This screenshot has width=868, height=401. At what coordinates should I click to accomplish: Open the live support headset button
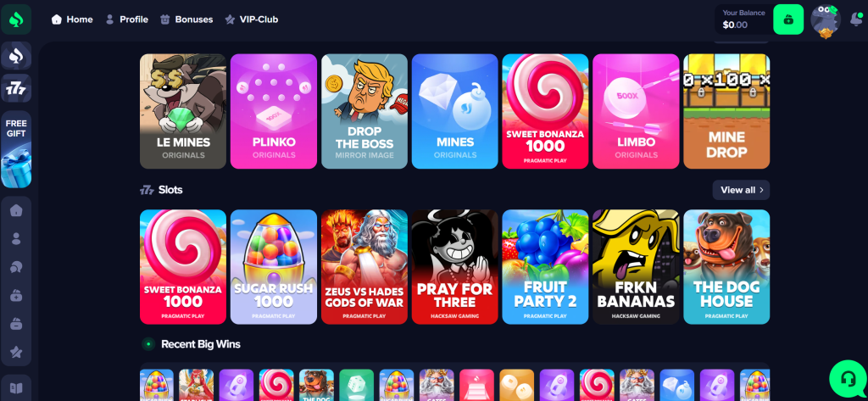tap(848, 379)
